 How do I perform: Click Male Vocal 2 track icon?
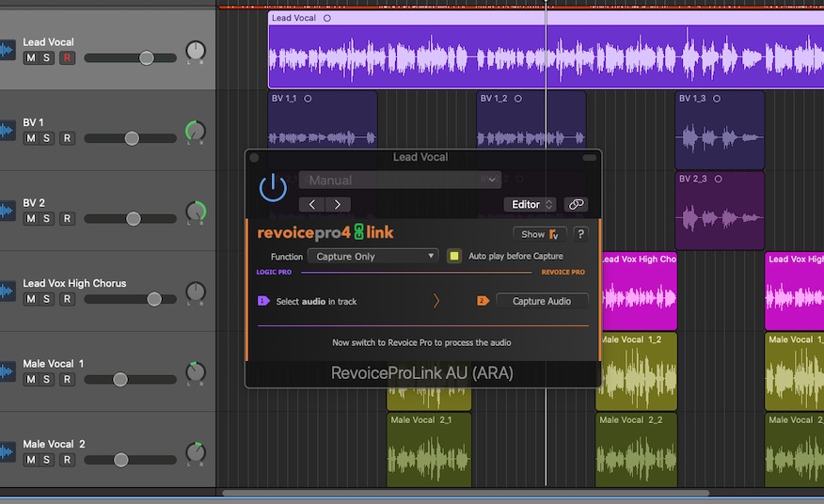click(x=8, y=452)
